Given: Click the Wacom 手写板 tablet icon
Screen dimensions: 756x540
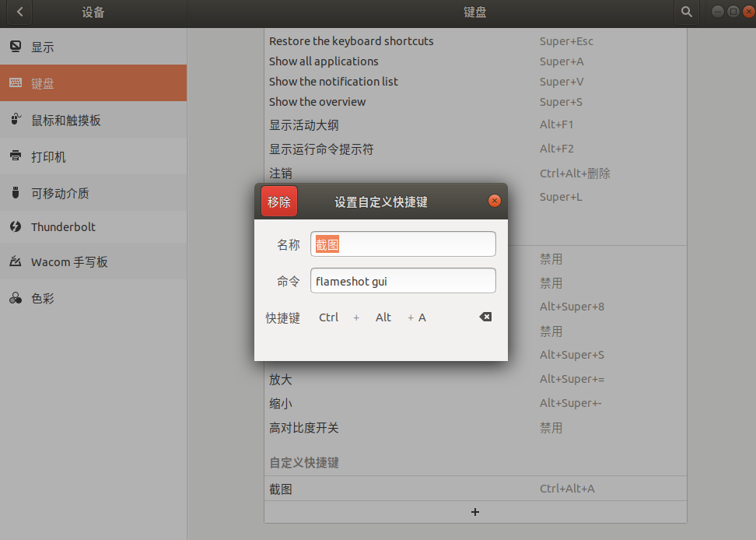Looking at the screenshot, I should click(16, 262).
